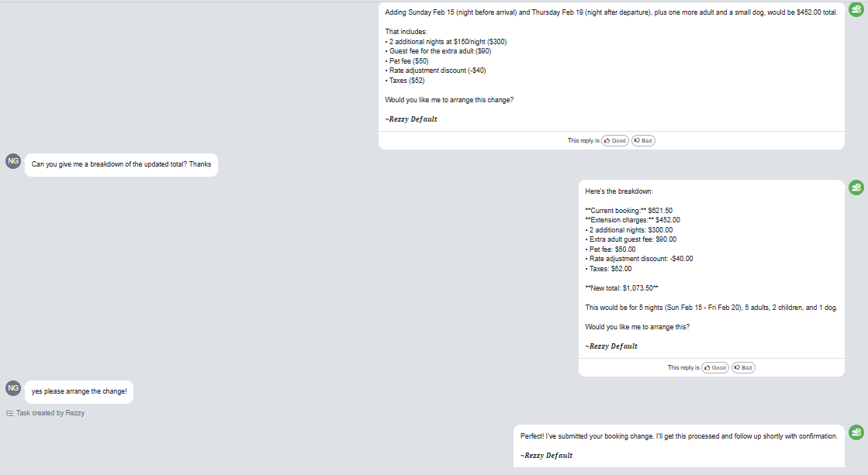Open the NG avatar next to "yes please arrange"
868x475 pixels.
click(13, 388)
